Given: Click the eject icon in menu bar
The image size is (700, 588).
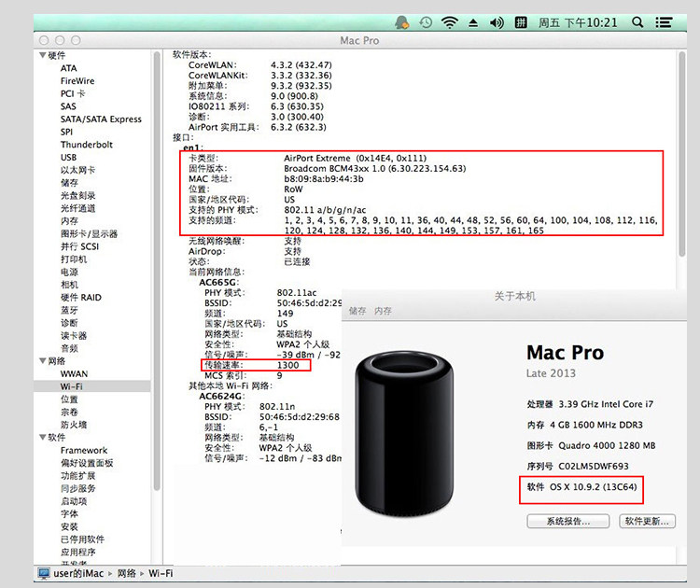Looking at the screenshot, I should 473,22.
